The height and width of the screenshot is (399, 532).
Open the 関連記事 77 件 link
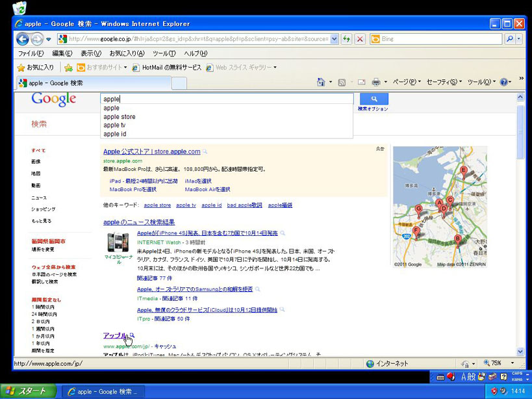155,278
